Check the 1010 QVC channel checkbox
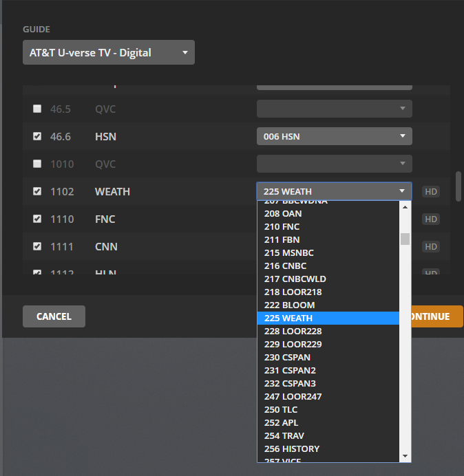Viewport: 464px width, 476px height. click(37, 164)
